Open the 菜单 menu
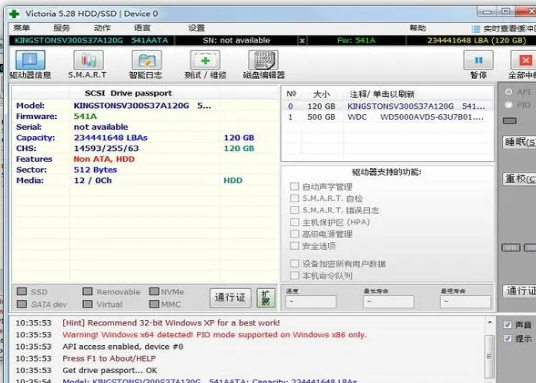Viewport: 536px width, 383px height. coord(22,28)
